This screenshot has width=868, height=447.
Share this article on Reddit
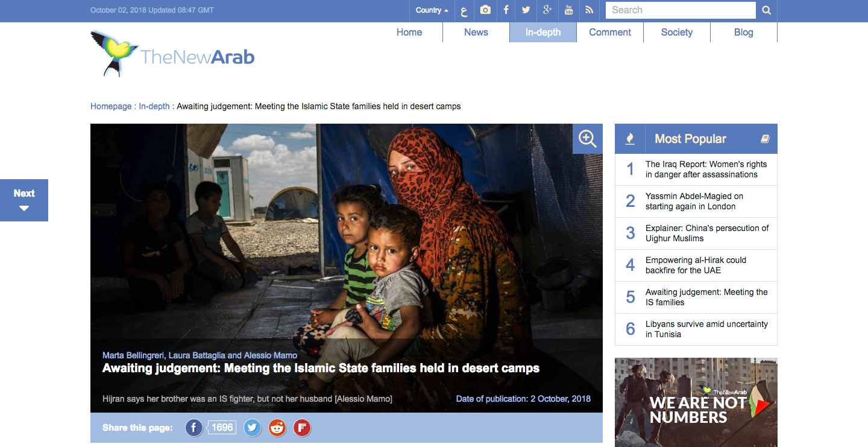277,428
